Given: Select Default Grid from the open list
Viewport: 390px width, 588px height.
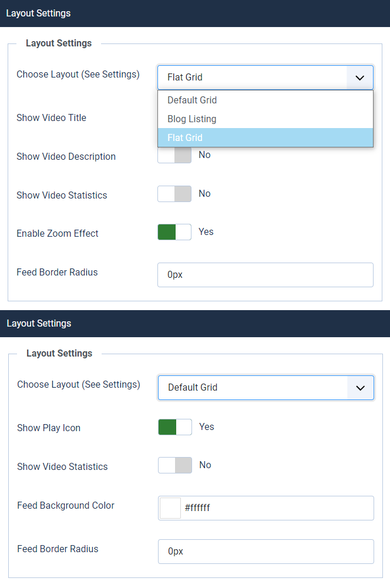Looking at the screenshot, I should pos(192,100).
